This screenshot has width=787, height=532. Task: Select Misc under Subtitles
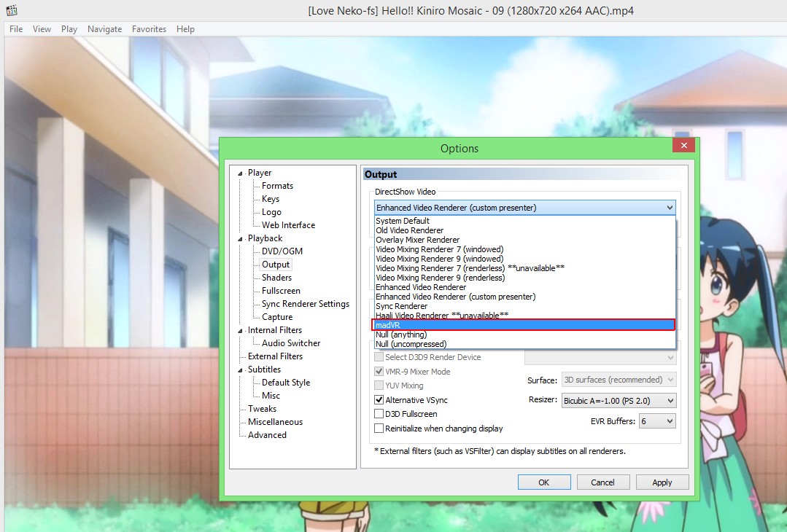[x=271, y=396]
